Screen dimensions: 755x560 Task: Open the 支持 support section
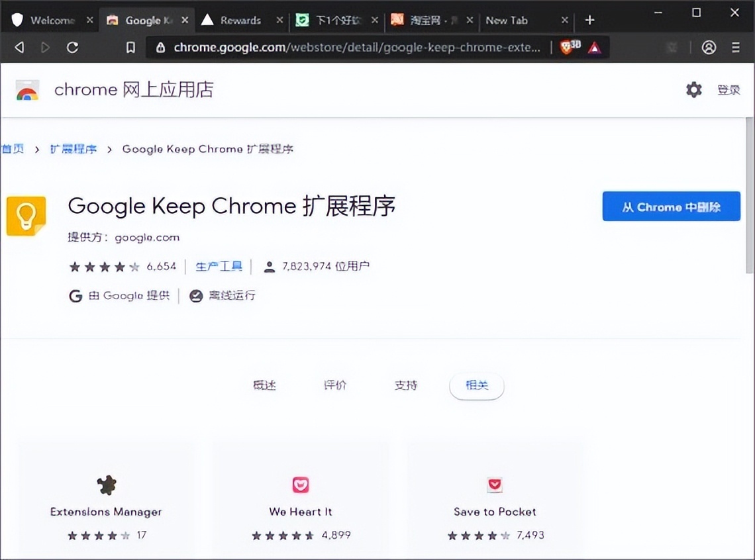coord(406,385)
